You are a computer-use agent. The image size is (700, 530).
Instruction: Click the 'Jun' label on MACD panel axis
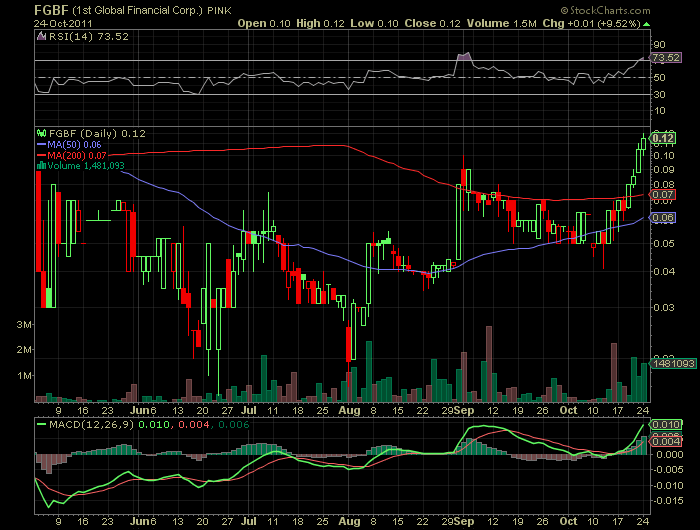140,522
